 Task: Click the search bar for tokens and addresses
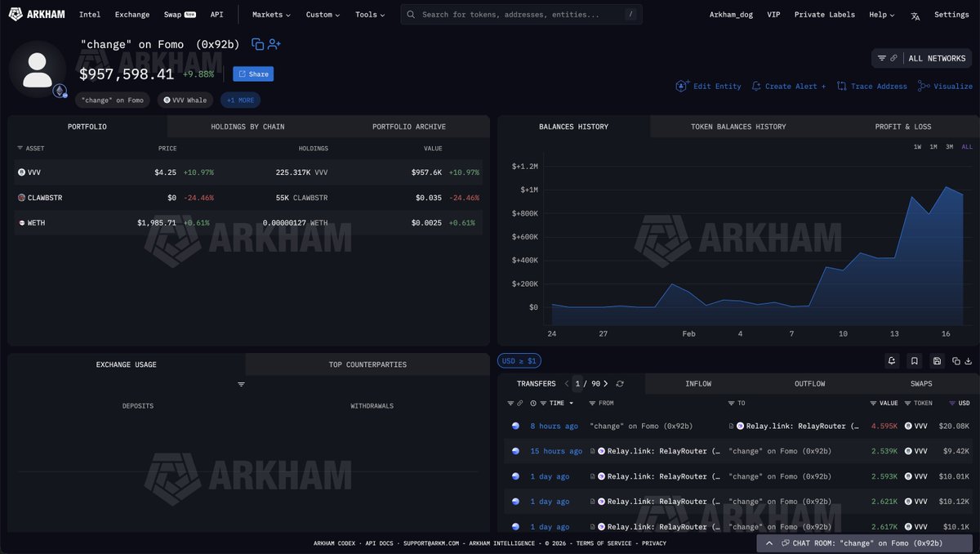click(x=521, y=15)
